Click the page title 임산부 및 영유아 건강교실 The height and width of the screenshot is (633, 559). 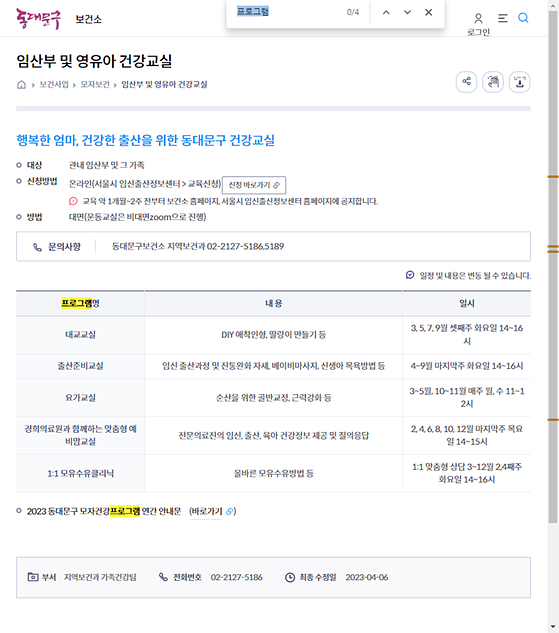point(94,61)
